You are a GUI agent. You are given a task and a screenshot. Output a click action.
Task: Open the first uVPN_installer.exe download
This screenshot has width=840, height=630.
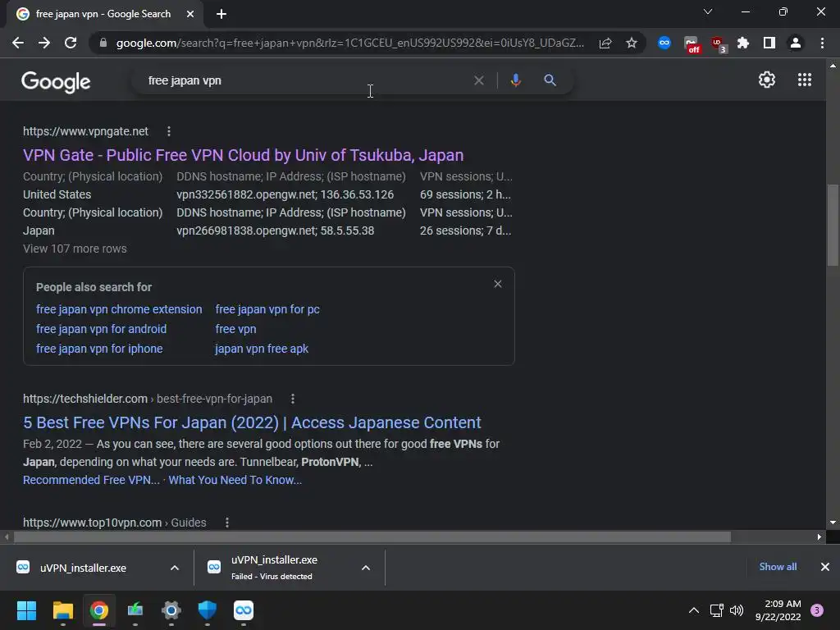(x=83, y=568)
